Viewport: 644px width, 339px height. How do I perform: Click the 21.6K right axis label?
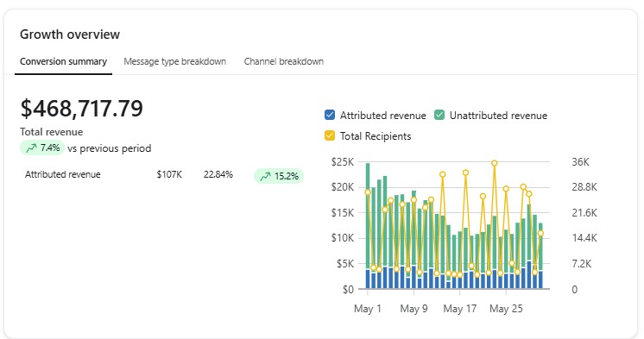point(584,212)
